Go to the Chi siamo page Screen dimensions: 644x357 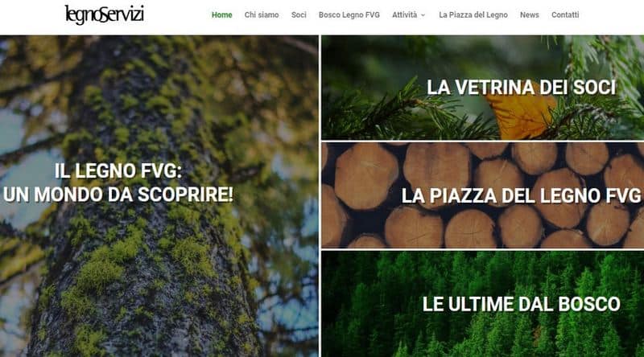click(262, 14)
